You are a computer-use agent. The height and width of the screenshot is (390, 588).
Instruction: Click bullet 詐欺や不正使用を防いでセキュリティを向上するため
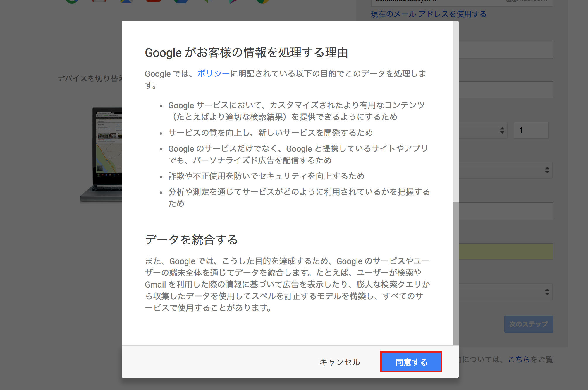(266, 176)
